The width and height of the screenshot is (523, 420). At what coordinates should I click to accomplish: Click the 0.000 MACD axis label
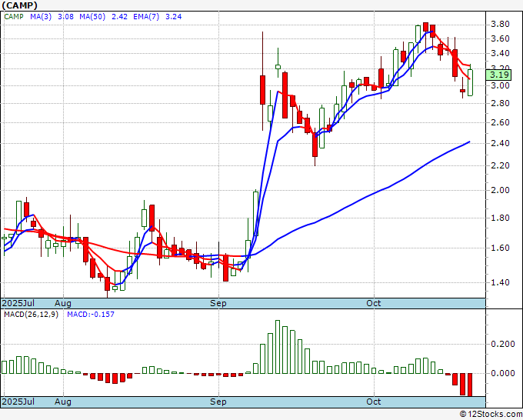[503, 373]
